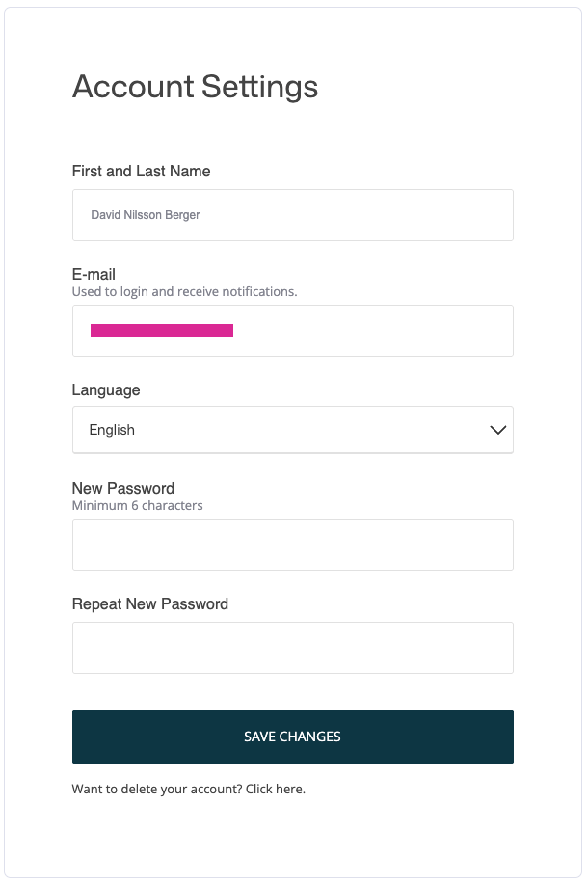
Task: Select the Repeat New Password field
Action: click(x=292, y=648)
